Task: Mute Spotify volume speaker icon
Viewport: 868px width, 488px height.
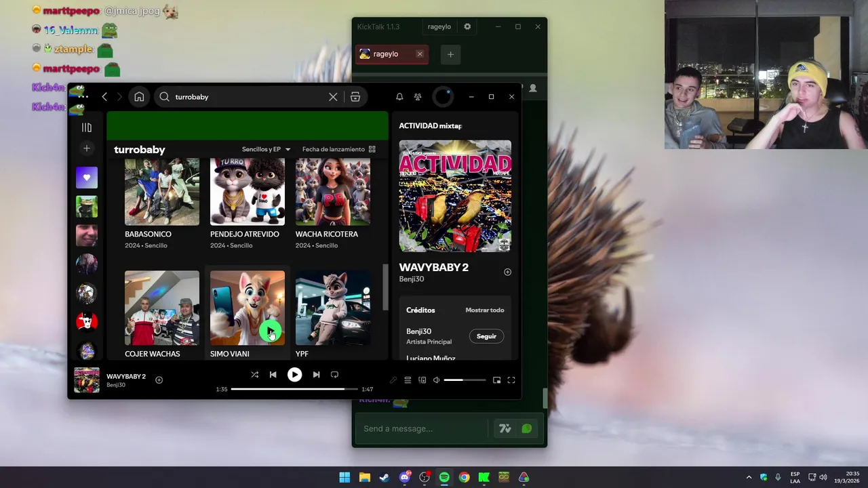Action: pyautogui.click(x=437, y=380)
